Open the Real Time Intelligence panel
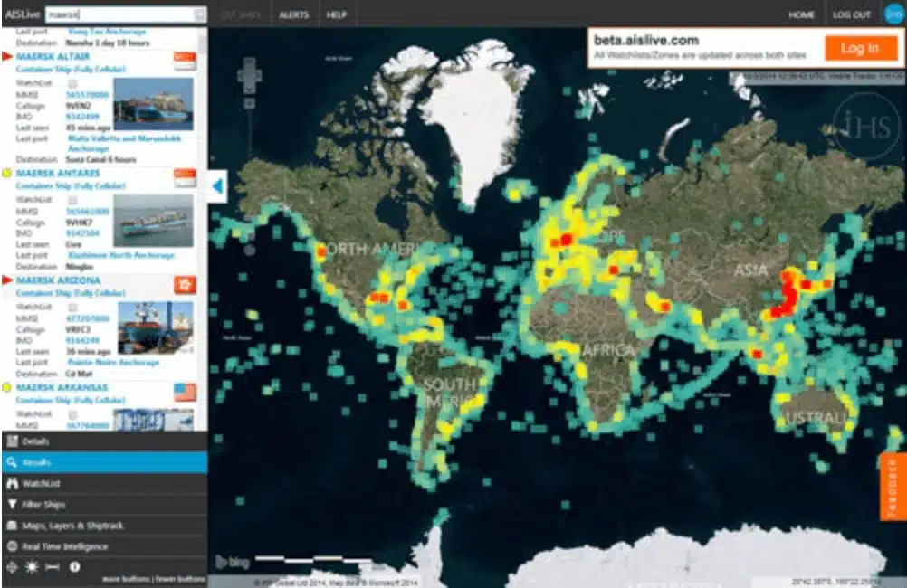907x588 pixels. (x=105, y=546)
